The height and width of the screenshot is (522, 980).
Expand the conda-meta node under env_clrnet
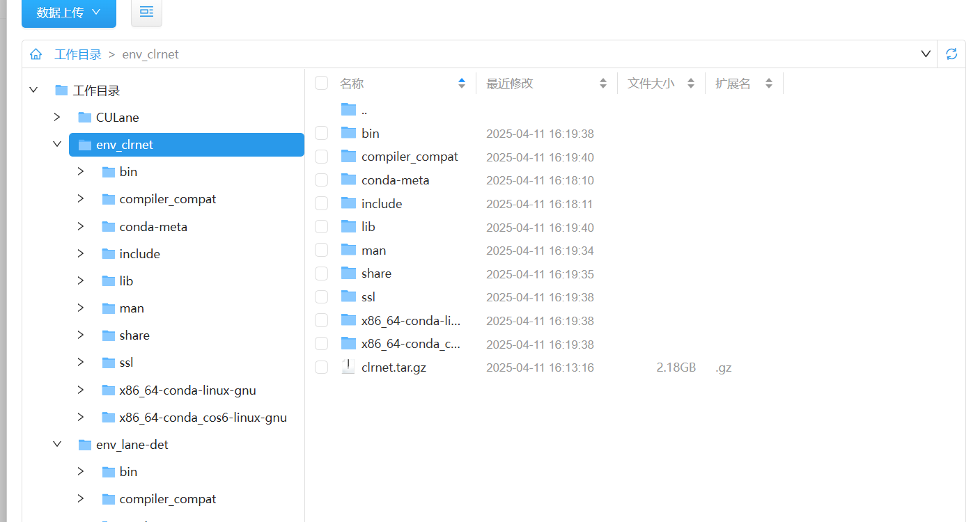(x=81, y=226)
